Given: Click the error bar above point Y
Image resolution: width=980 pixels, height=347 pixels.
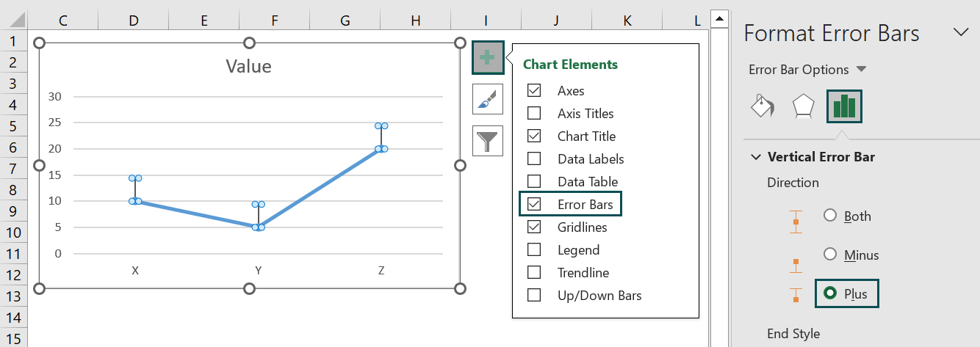Looking at the screenshot, I should coord(258,216).
